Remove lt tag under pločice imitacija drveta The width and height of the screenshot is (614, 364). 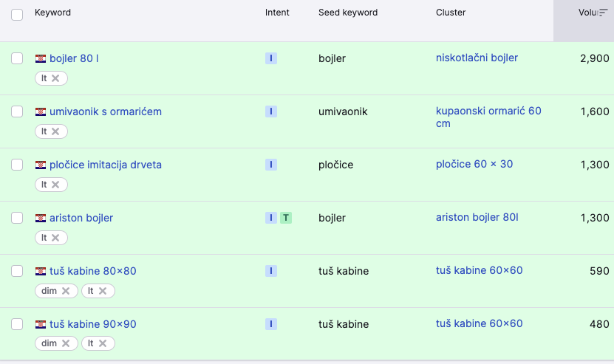pyautogui.click(x=55, y=185)
